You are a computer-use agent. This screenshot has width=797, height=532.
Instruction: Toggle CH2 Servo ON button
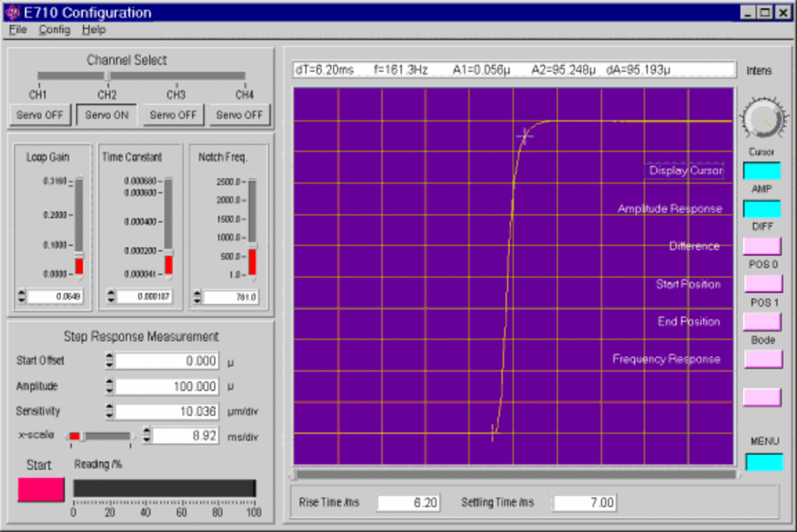pyautogui.click(x=107, y=115)
